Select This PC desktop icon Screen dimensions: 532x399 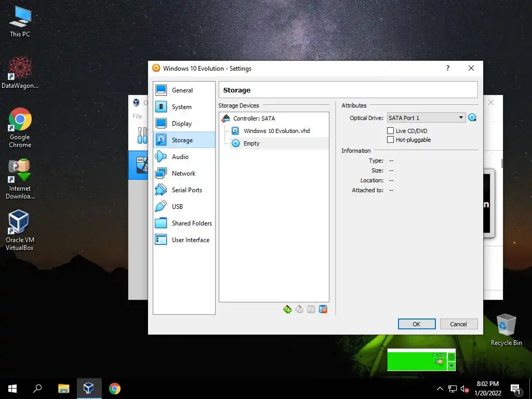pos(20,22)
